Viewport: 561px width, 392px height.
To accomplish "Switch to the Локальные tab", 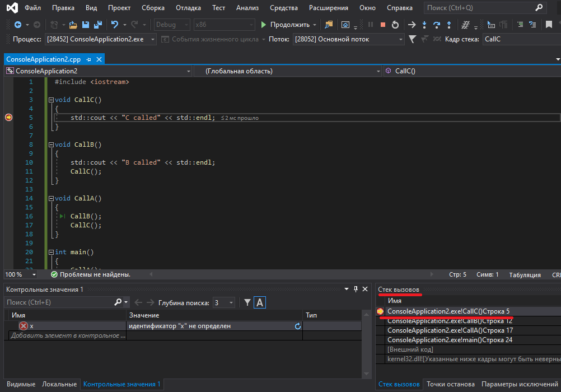I will 59,384.
